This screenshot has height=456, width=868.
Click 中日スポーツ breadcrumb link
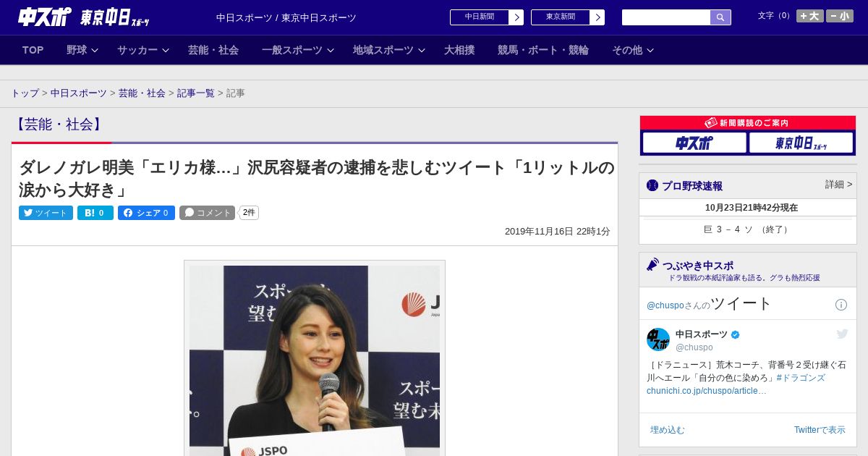tap(79, 93)
